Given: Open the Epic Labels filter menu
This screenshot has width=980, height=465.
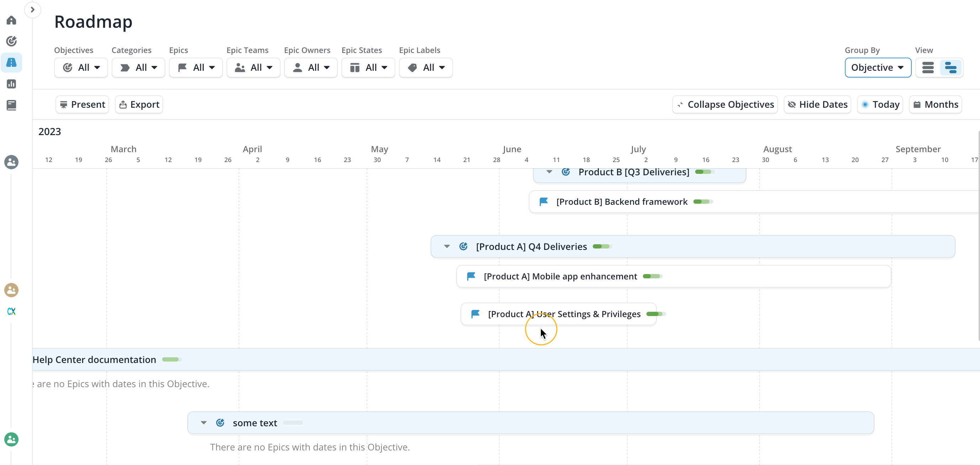Looking at the screenshot, I should [x=426, y=68].
